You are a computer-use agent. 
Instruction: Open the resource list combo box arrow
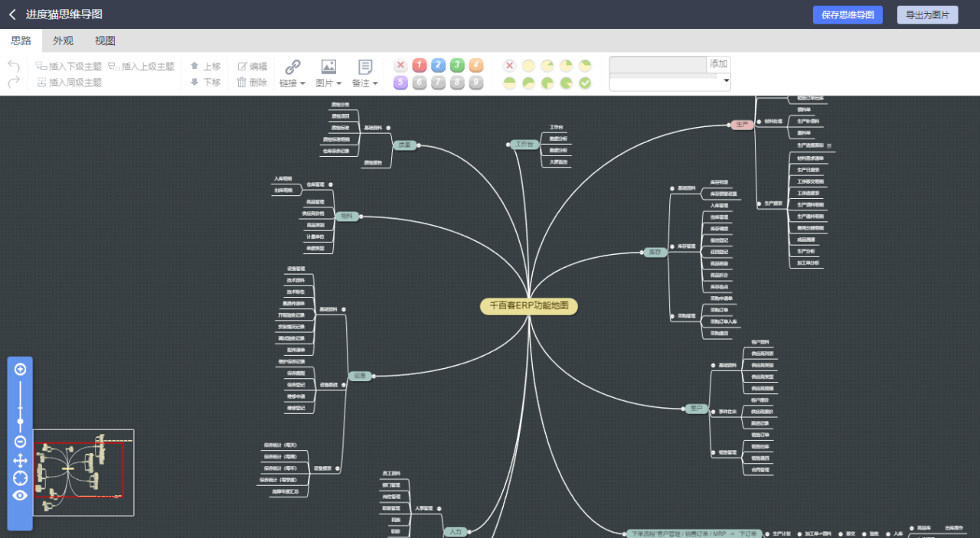coord(726,80)
